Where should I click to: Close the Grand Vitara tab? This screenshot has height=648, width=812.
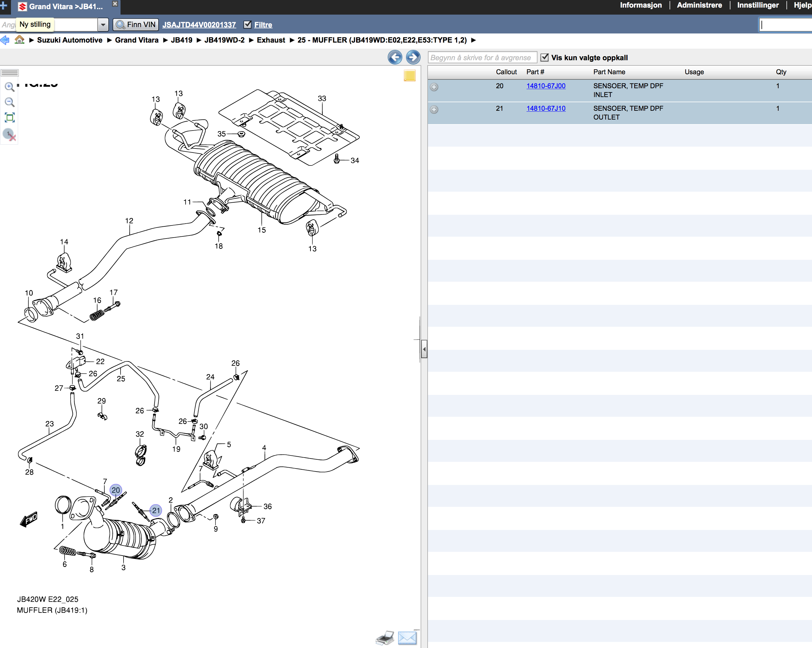[115, 4]
